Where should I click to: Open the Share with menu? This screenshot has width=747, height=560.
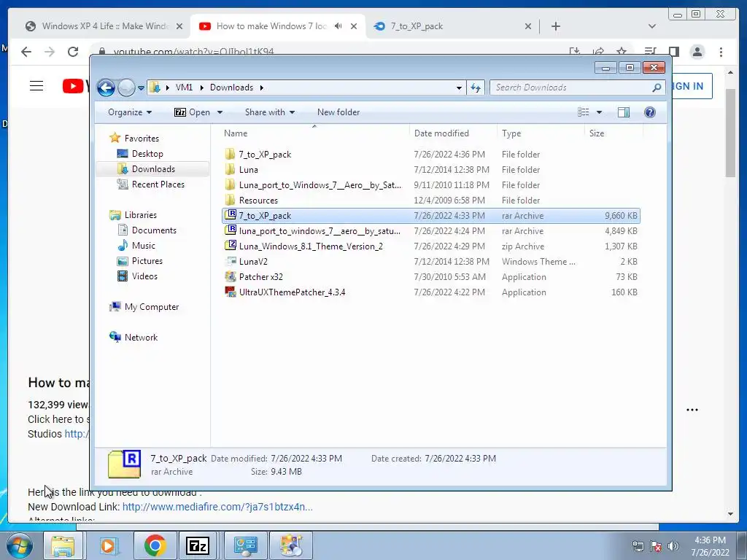tap(270, 112)
